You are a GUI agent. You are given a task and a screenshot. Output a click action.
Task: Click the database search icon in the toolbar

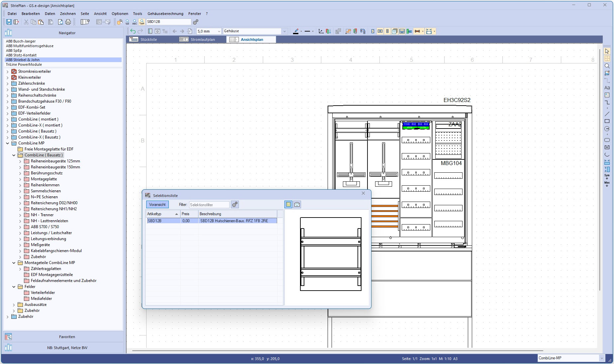[x=120, y=22]
